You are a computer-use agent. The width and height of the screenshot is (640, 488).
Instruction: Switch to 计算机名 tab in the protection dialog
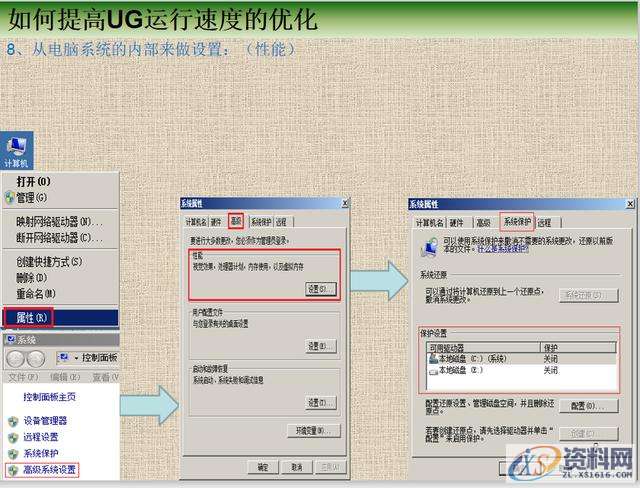click(430, 223)
